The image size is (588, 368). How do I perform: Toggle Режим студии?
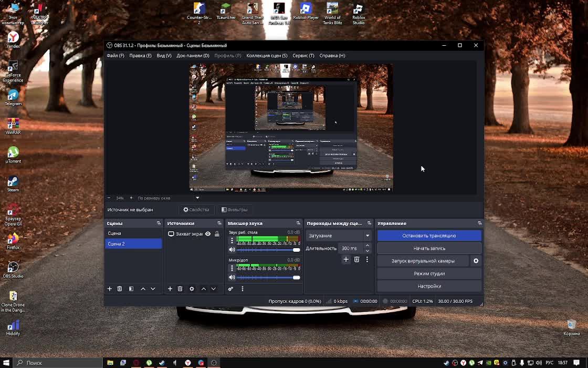(x=429, y=273)
